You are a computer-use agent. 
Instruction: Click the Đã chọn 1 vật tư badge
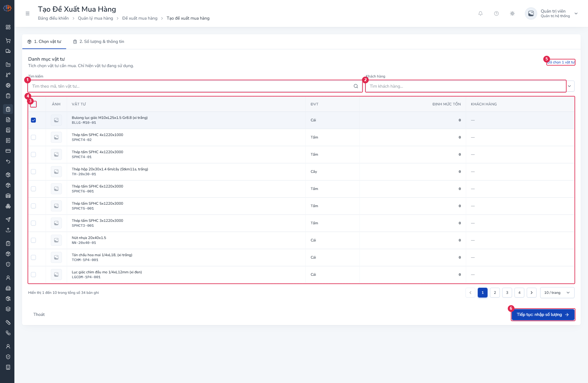coord(561,62)
